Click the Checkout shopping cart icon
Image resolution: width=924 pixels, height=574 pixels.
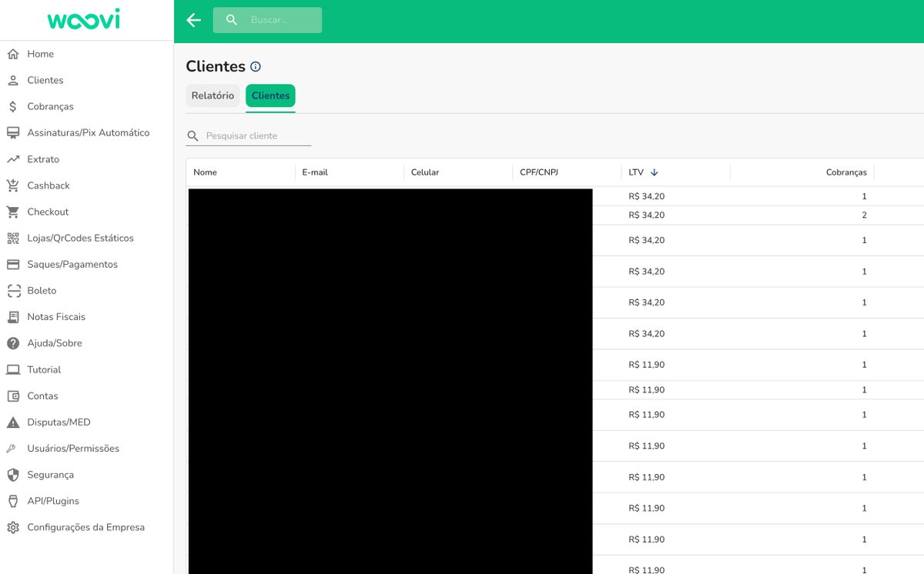(13, 212)
